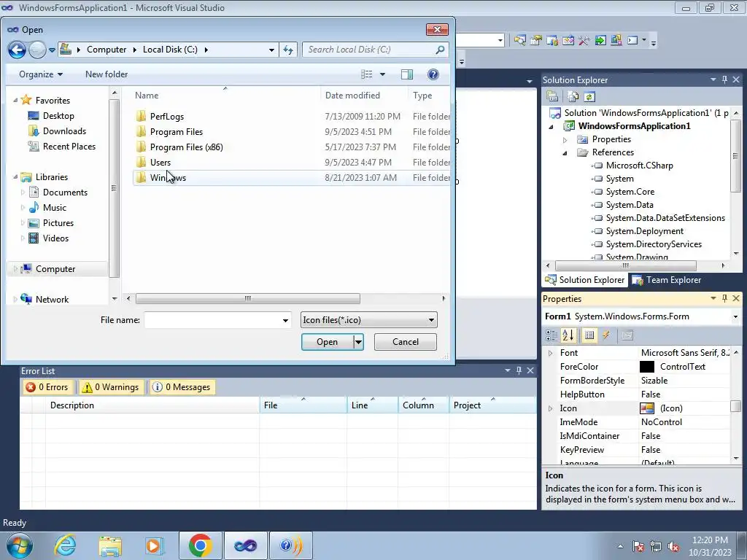Image resolution: width=747 pixels, height=560 pixels.
Task: Click the Search Local Disk (C:) box
Action: point(369,50)
